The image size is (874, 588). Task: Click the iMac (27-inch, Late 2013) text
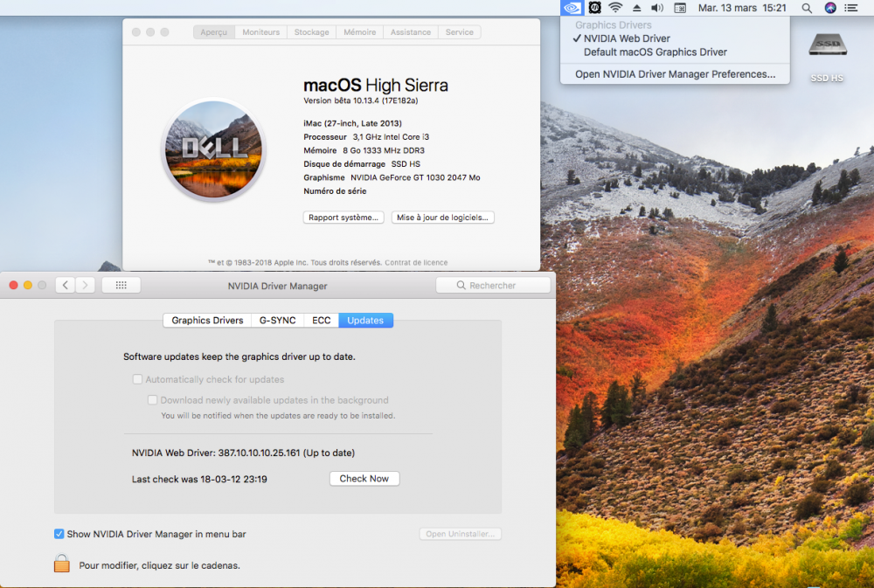352,124
